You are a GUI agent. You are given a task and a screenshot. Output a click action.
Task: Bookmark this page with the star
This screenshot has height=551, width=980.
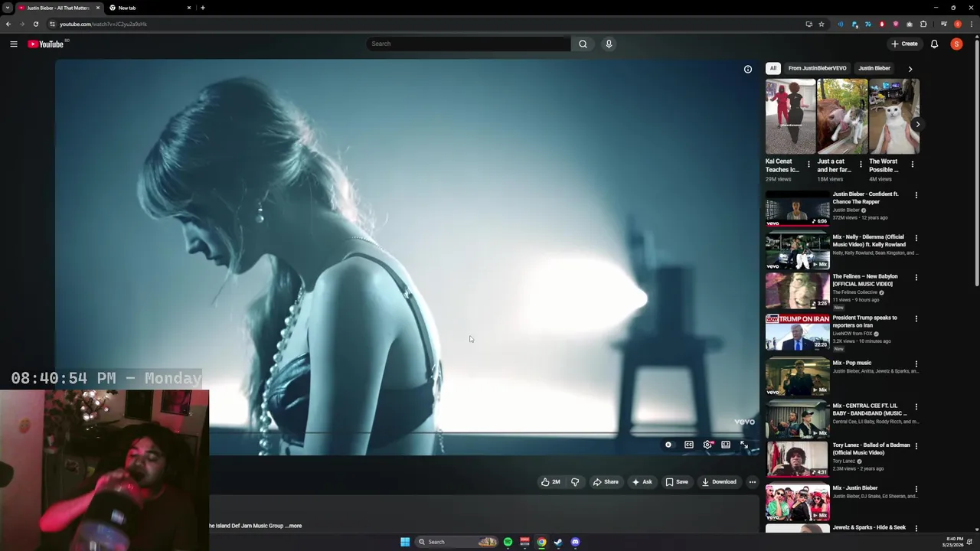click(x=822, y=24)
